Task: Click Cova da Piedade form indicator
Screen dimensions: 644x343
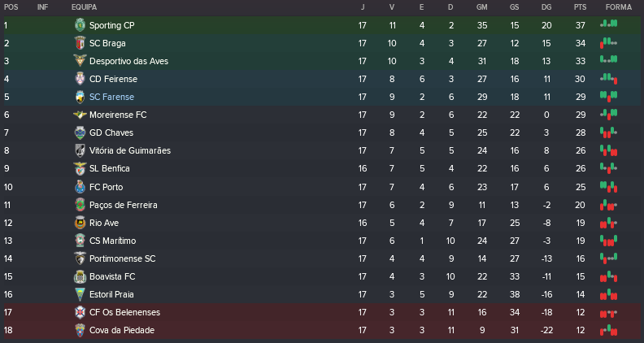Action: 608,330
